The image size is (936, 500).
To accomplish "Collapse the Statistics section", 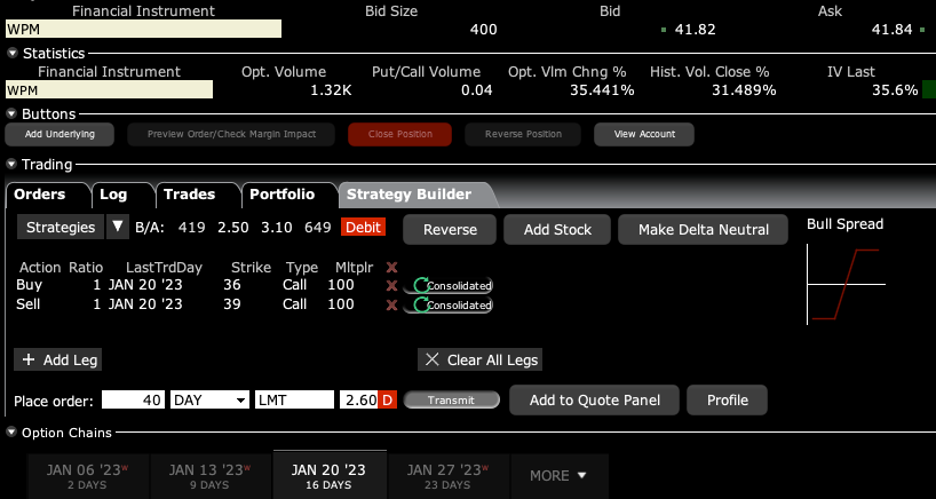I will coord(12,53).
